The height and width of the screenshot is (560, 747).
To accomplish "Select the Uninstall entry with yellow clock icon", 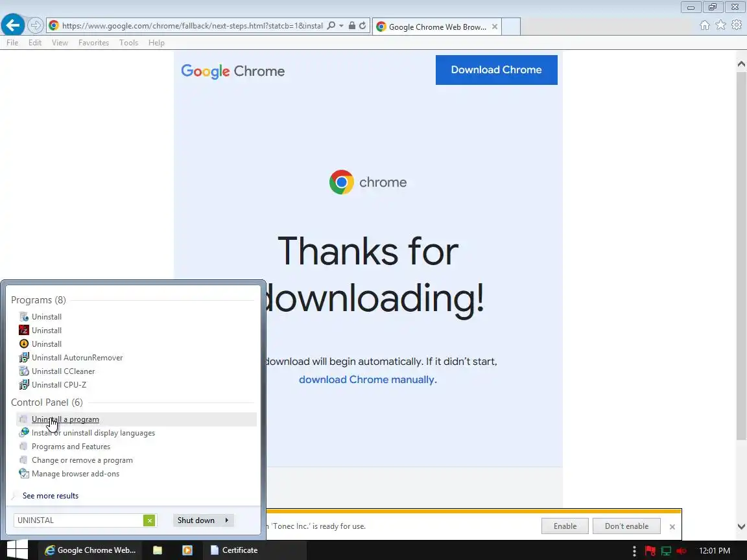I will (47, 344).
